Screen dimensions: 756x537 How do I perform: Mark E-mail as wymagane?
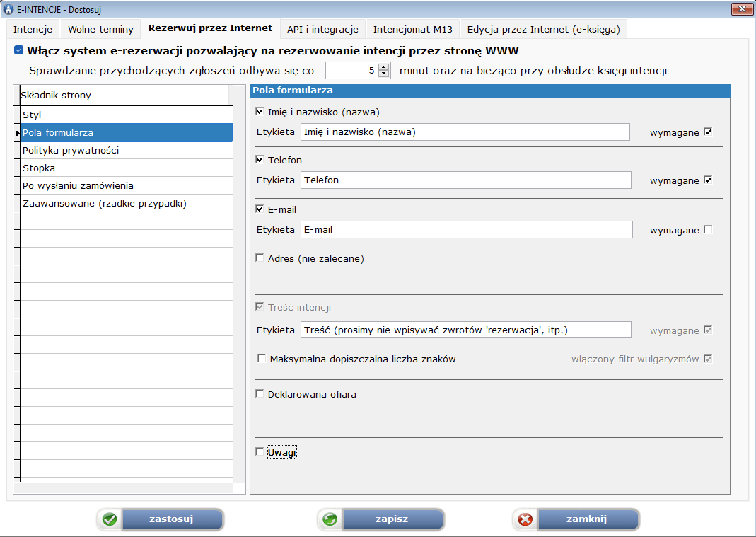click(708, 230)
